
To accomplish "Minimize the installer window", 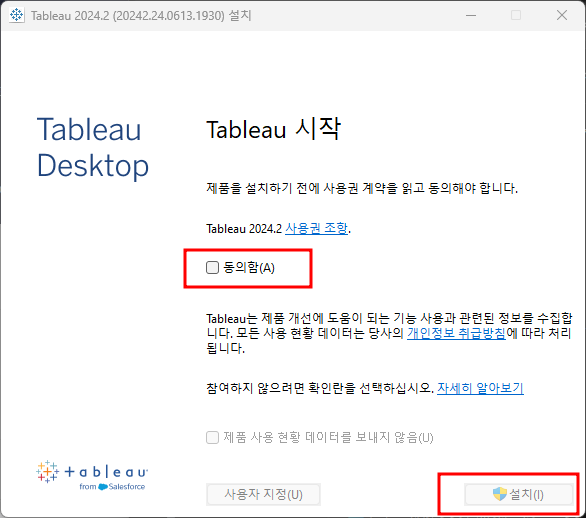I will coord(471,15).
